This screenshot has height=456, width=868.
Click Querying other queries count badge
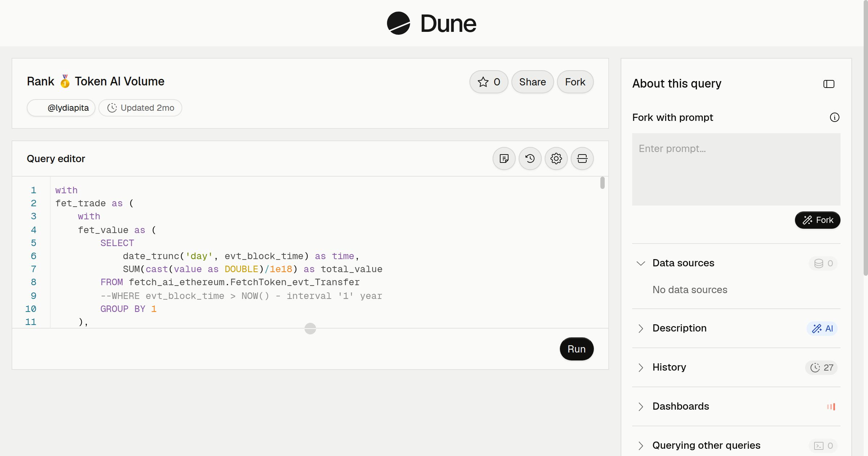tap(823, 446)
